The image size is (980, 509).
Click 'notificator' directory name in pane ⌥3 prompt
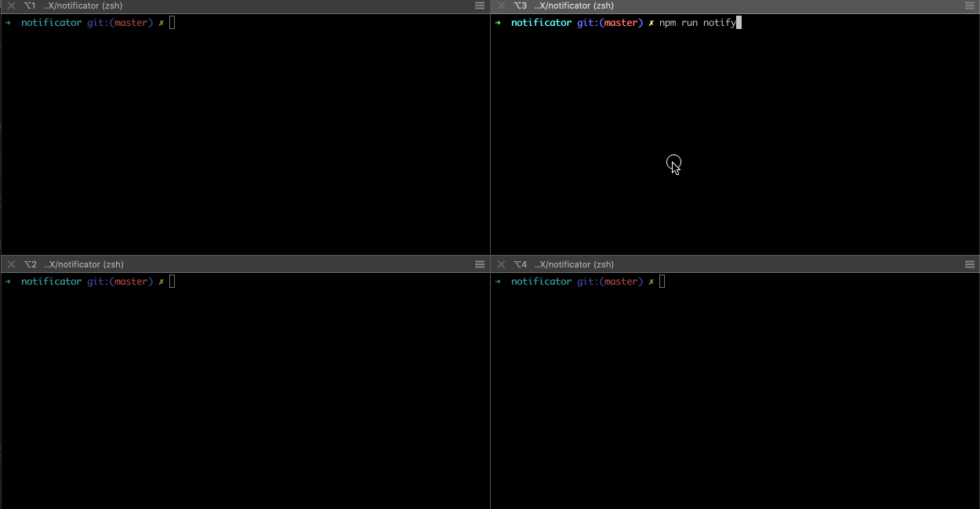pos(541,23)
